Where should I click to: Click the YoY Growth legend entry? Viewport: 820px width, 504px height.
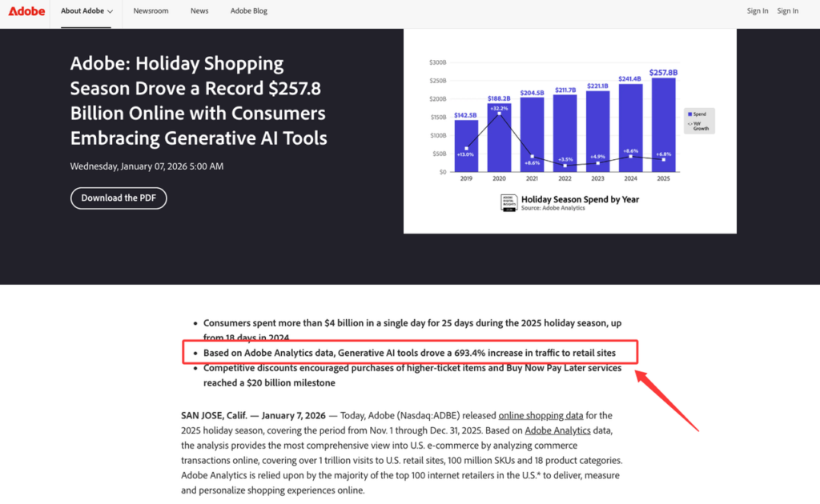point(698,126)
